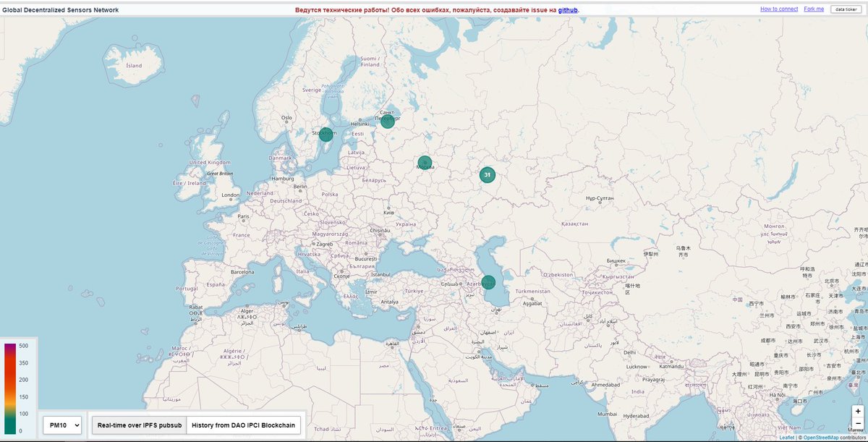Click the Helsinki city label on map

point(359,124)
